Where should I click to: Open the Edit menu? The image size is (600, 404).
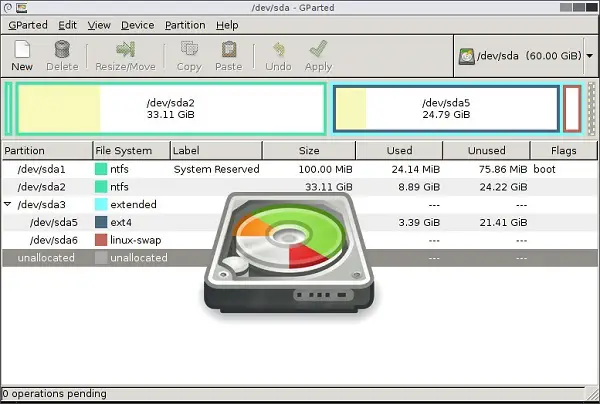[x=67, y=25]
